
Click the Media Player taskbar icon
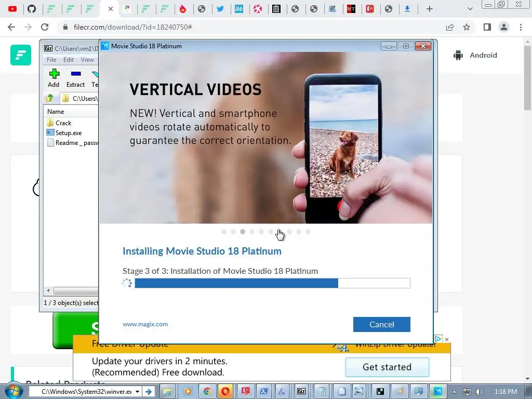(188, 392)
